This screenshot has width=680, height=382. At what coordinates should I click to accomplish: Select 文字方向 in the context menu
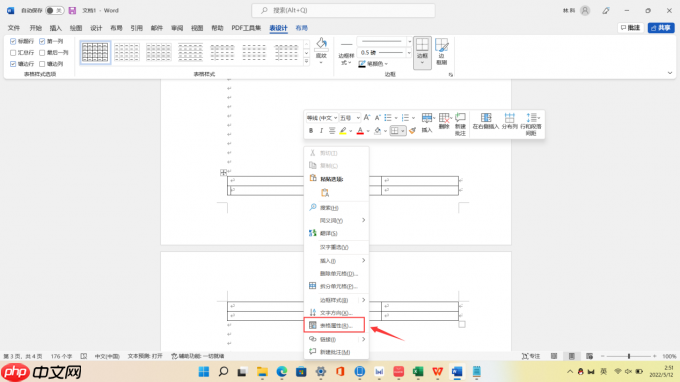337,313
